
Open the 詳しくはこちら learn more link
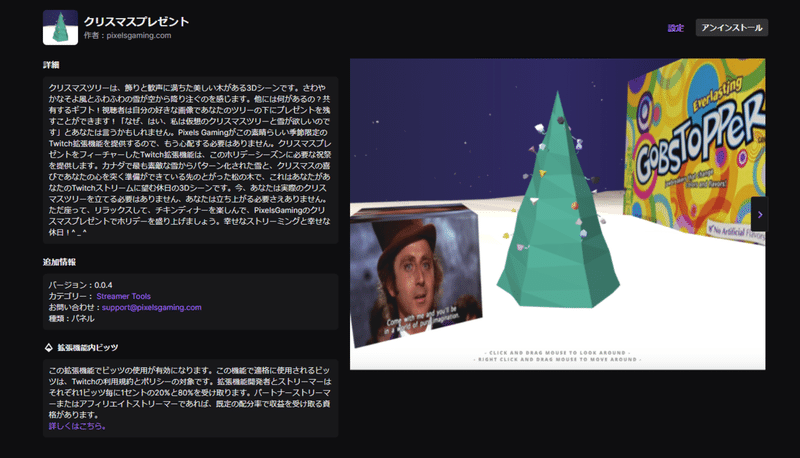tap(77, 426)
